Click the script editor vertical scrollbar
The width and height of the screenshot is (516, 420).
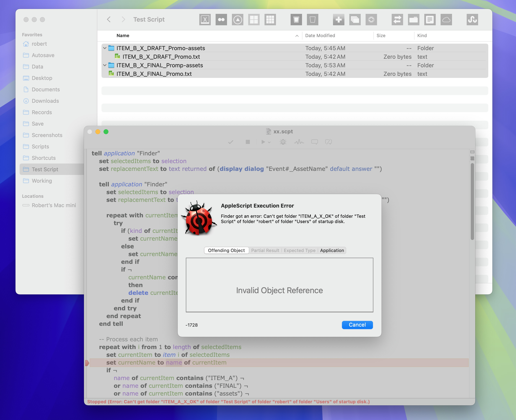(472, 201)
